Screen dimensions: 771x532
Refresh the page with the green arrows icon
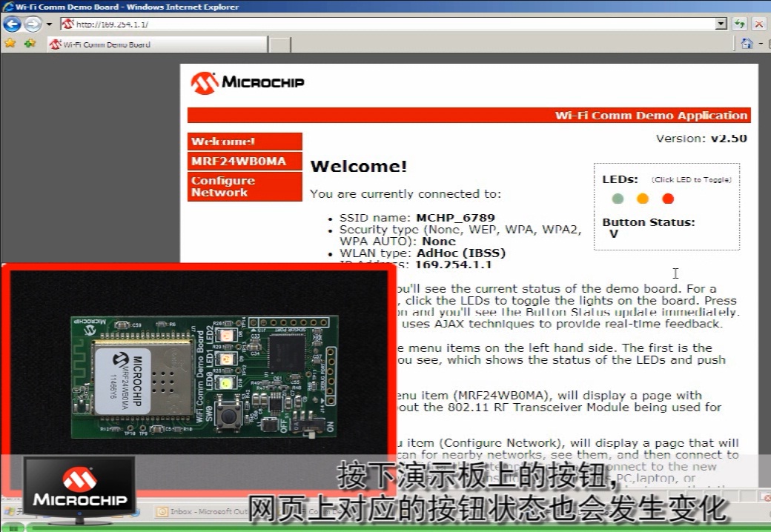pyautogui.click(x=740, y=24)
